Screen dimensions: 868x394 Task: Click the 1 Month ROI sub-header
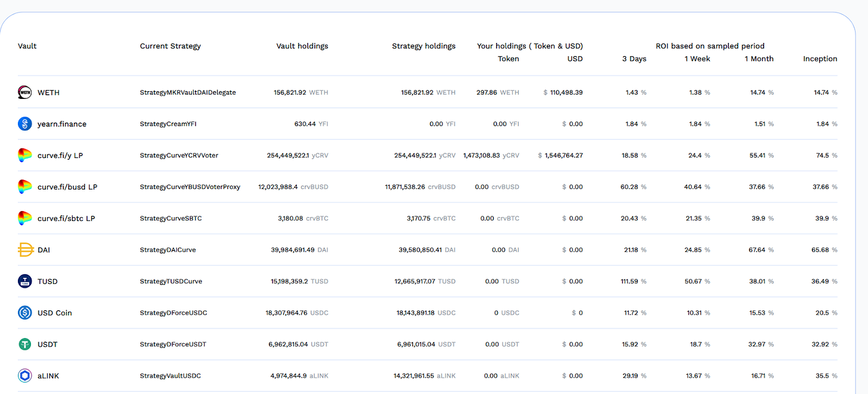[x=759, y=58]
